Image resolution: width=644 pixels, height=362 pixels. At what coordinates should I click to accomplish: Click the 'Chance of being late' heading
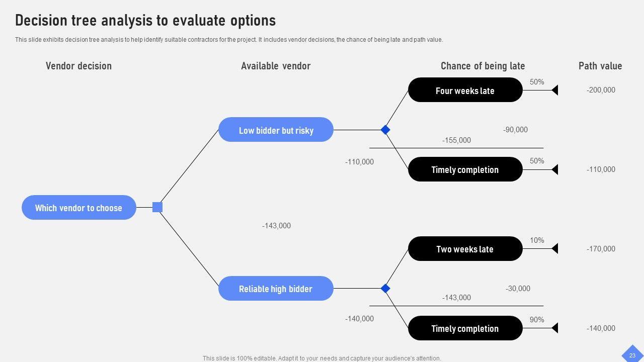(482, 66)
